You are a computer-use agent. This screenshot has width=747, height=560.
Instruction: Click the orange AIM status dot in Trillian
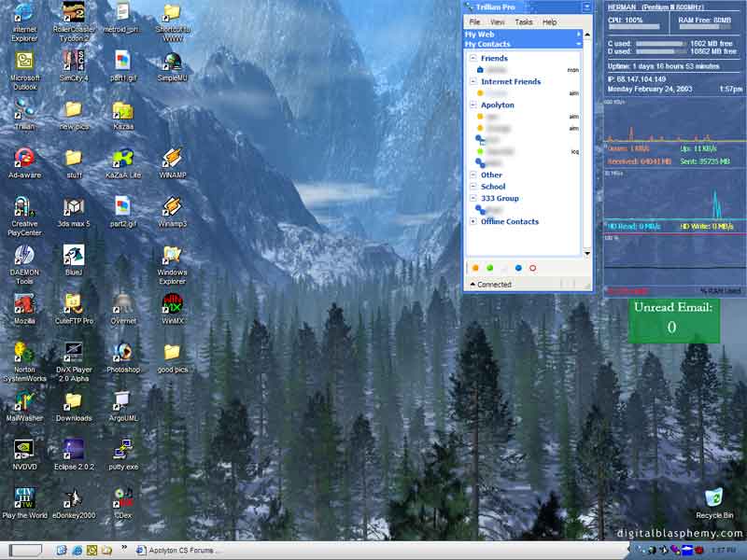(x=475, y=268)
